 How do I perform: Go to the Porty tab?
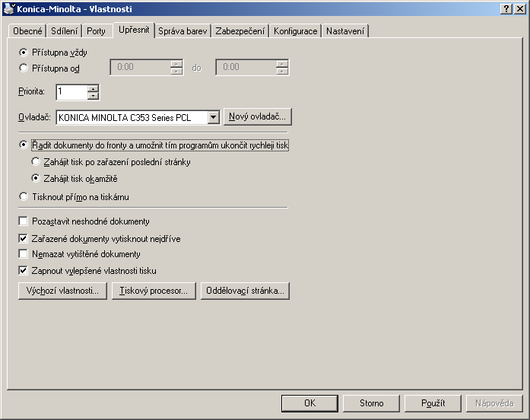(96, 31)
